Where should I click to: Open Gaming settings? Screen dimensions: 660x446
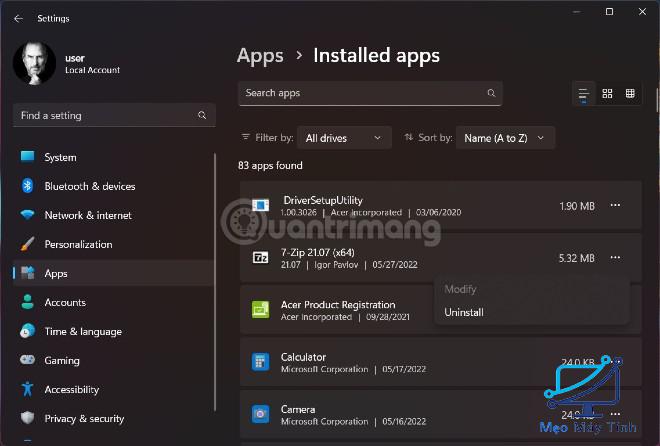pyautogui.click(x=114, y=360)
